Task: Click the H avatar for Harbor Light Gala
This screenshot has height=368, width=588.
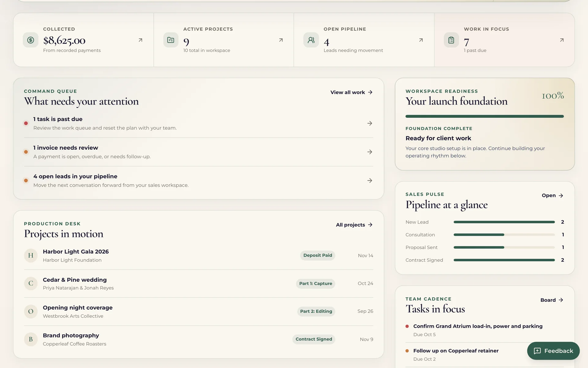Action: click(31, 255)
